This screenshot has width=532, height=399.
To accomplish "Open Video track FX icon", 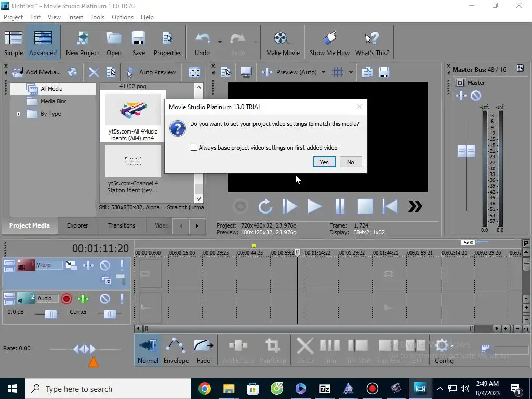I will (88, 265).
